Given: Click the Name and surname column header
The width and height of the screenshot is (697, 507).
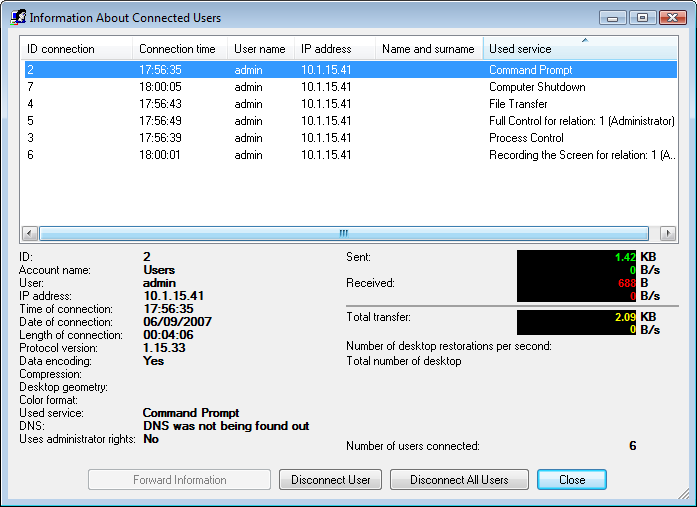Looking at the screenshot, I should (x=428, y=49).
